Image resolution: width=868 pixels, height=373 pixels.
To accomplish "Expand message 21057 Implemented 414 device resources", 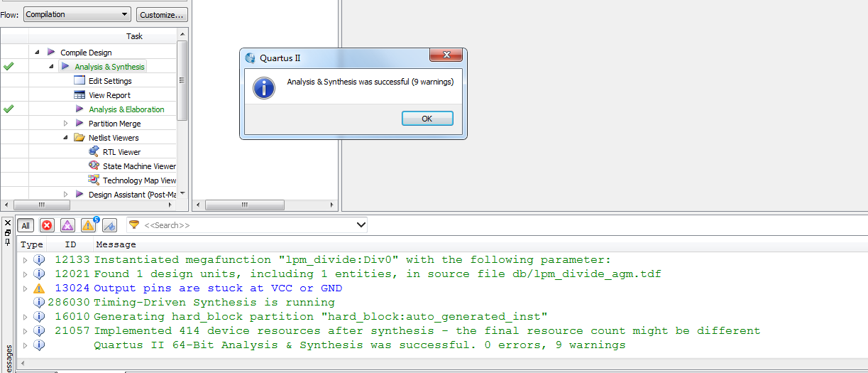I will 26,331.
